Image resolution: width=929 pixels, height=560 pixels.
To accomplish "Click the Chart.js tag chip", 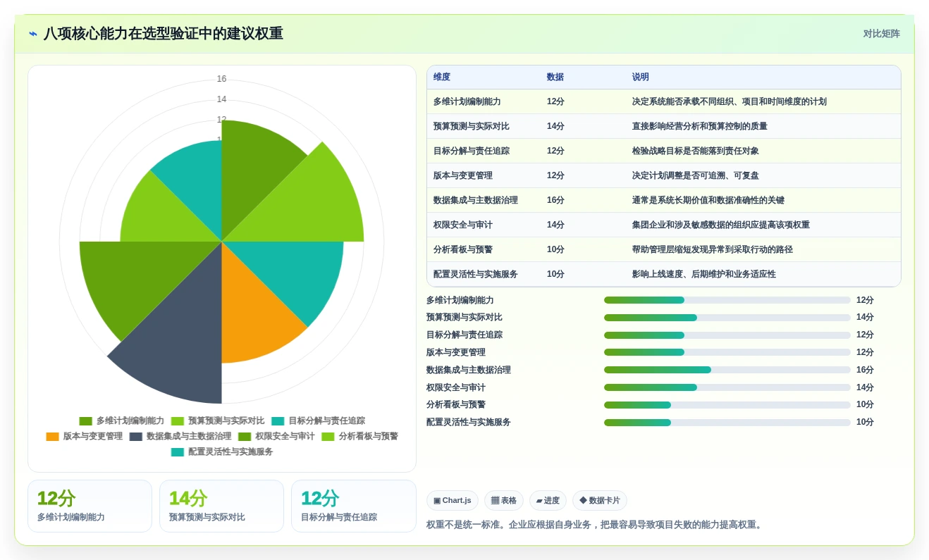I will [452, 501].
